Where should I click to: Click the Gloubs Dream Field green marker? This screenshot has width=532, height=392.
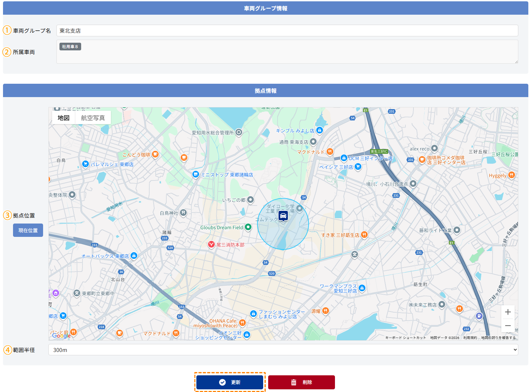(248, 227)
